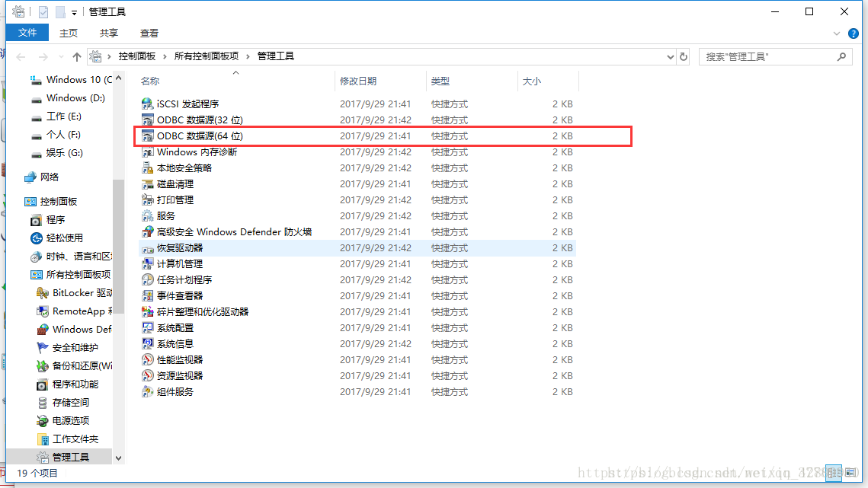Switch to the 主页 ribbon tab
This screenshot has height=488, width=868.
click(x=69, y=33)
